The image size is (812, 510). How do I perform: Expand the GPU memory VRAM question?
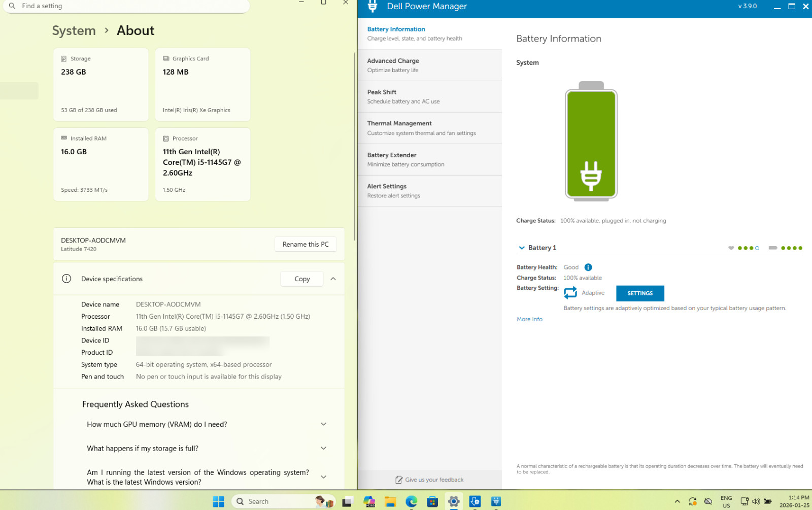[x=207, y=424]
